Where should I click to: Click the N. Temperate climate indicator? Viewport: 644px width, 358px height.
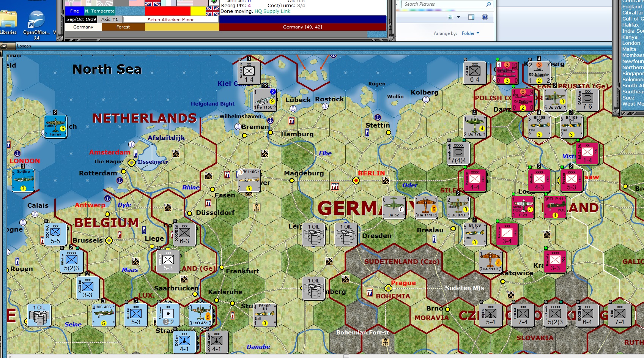click(100, 11)
